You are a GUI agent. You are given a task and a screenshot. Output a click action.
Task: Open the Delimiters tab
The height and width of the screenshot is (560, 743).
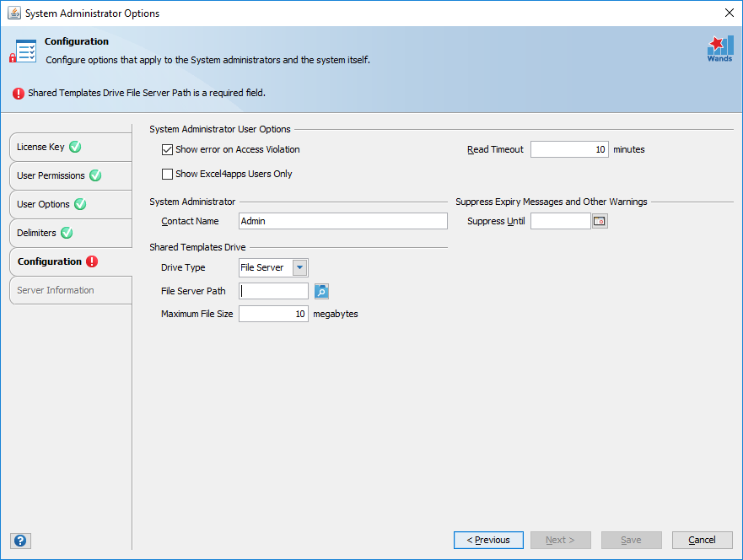point(71,233)
